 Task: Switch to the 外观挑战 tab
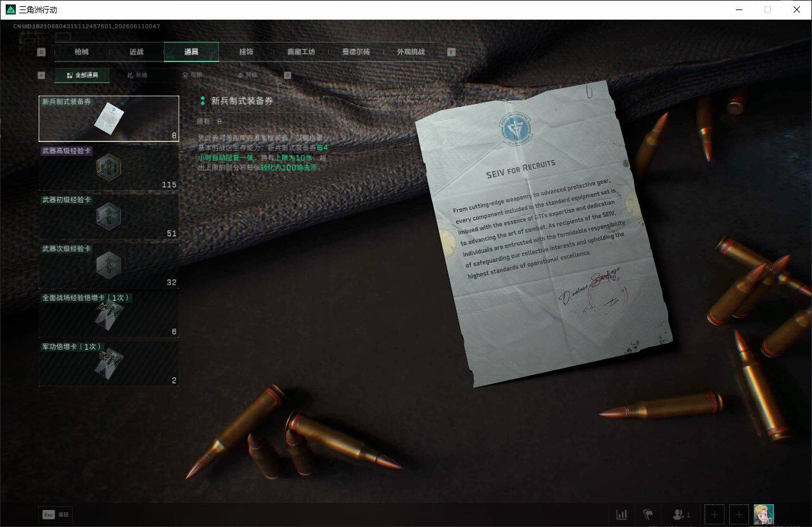(x=411, y=52)
